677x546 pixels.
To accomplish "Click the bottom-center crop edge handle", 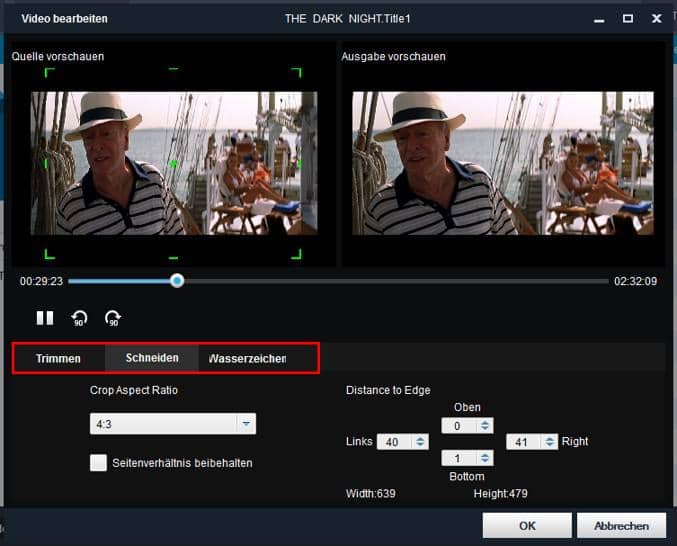I will pos(173,258).
